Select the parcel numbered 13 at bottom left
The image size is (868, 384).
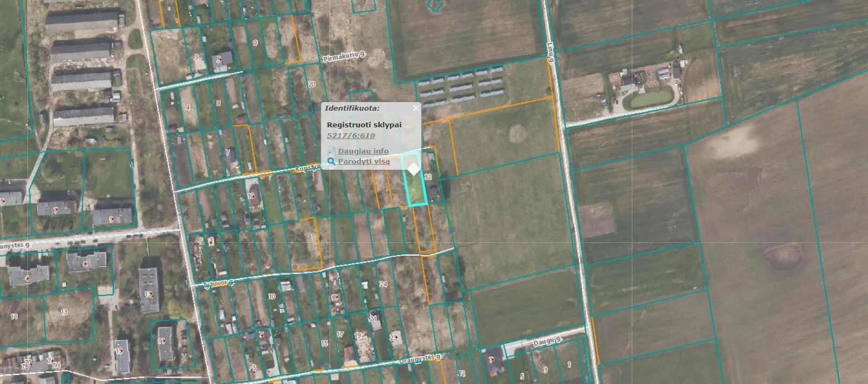(64, 312)
